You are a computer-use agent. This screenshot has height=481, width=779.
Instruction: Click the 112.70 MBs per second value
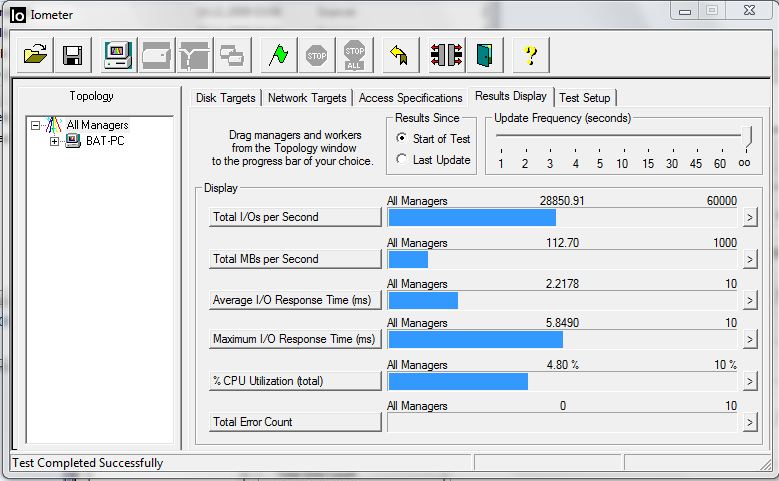pyautogui.click(x=562, y=242)
